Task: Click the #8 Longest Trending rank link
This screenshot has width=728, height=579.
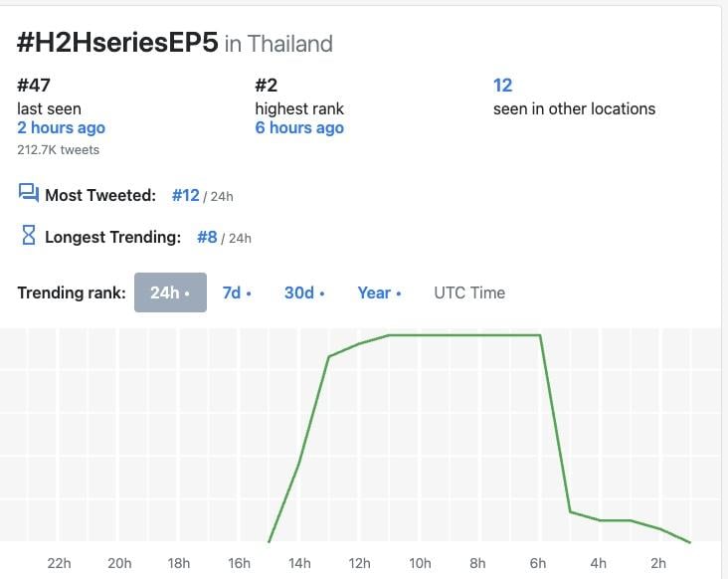Action: click(207, 237)
